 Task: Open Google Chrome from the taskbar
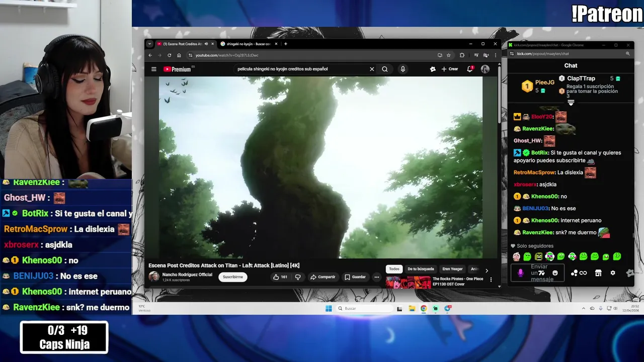click(x=424, y=308)
